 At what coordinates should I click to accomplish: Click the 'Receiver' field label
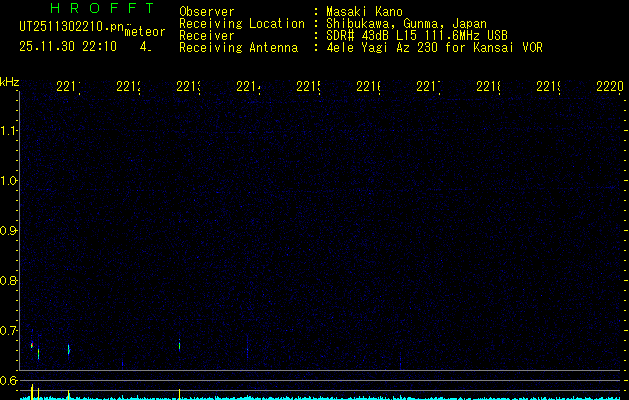[207, 36]
